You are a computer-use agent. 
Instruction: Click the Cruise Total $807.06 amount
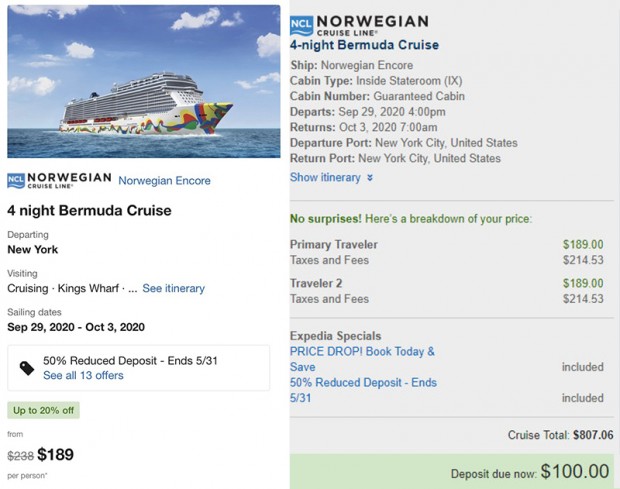(593, 435)
